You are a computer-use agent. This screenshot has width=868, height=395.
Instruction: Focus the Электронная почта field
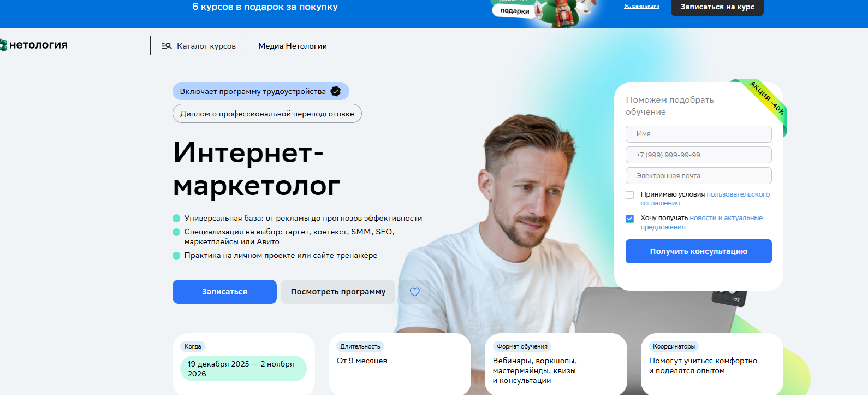(x=699, y=175)
